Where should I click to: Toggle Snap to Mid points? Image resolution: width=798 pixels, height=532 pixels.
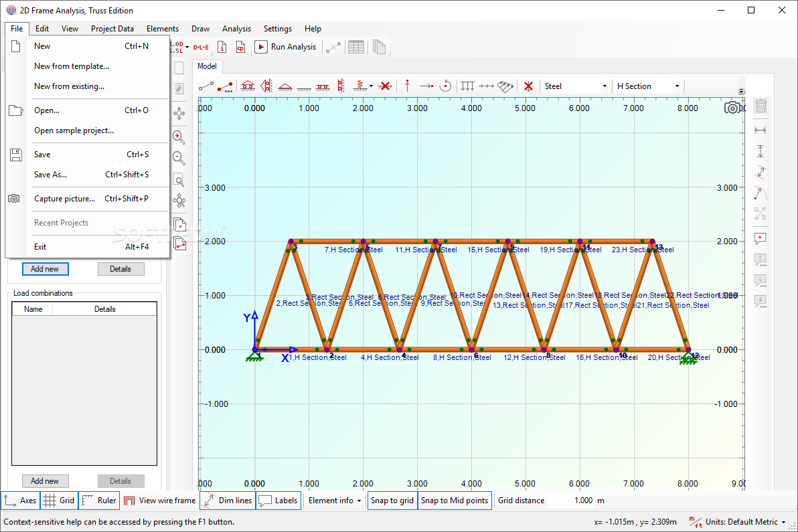tap(455, 501)
